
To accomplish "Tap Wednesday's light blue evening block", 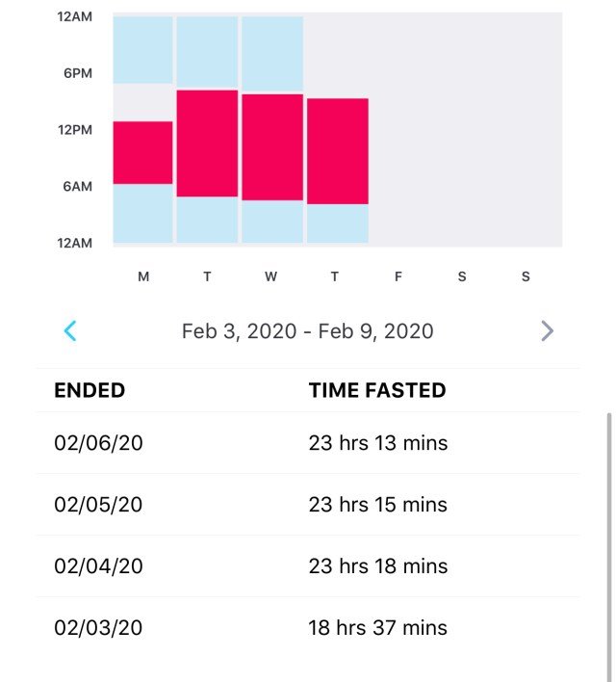I will click(272, 53).
